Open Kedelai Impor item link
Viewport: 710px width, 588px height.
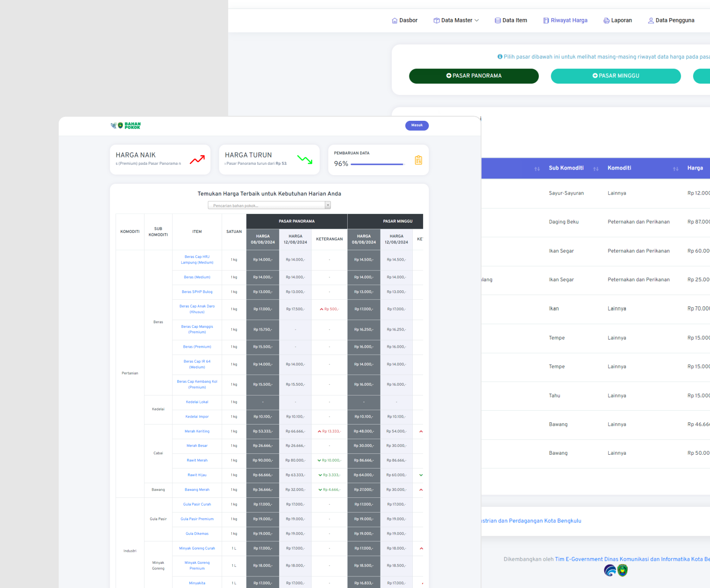point(197,417)
